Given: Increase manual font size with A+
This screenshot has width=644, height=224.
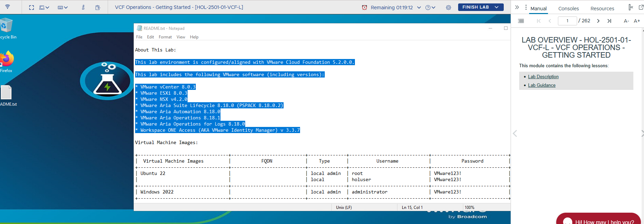Looking at the screenshot, I should point(637,21).
